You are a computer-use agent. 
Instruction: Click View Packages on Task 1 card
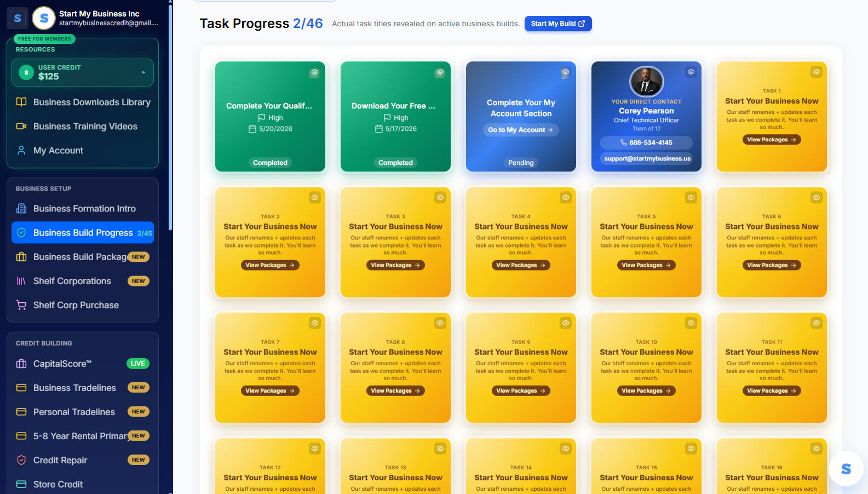(772, 140)
